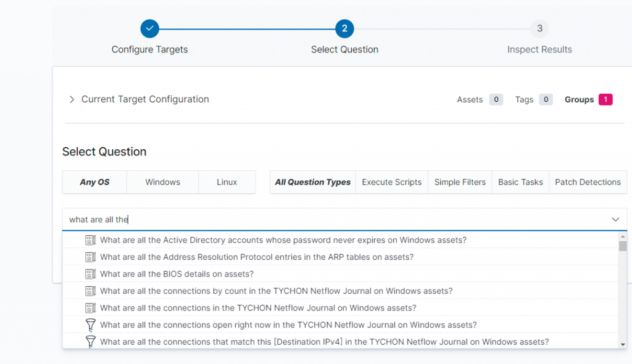Open the Groups count badge

click(605, 99)
